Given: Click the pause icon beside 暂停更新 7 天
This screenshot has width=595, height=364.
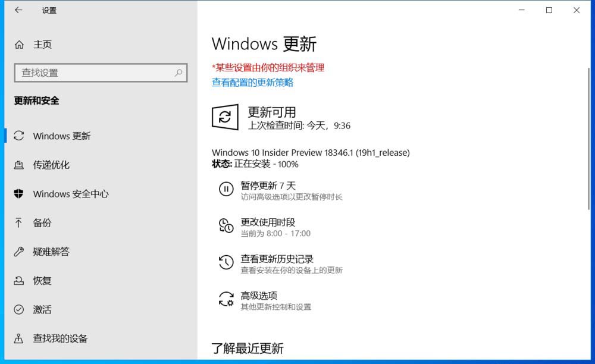Looking at the screenshot, I should click(226, 189).
